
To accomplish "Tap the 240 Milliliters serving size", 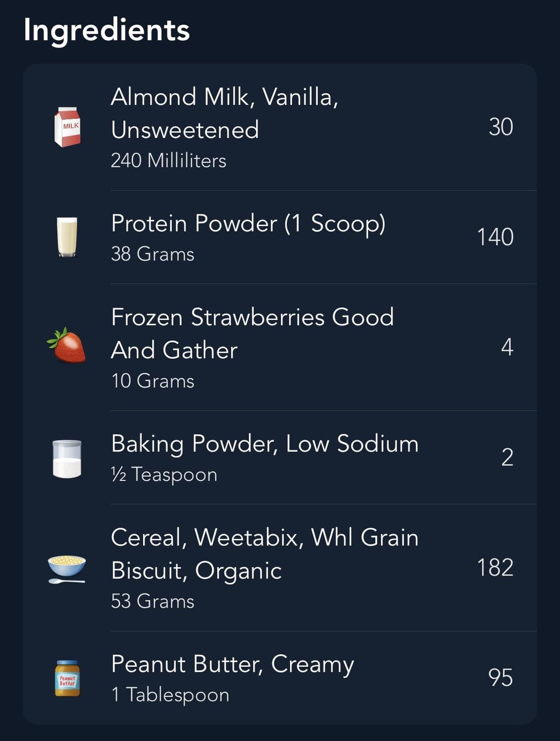I will click(169, 161).
